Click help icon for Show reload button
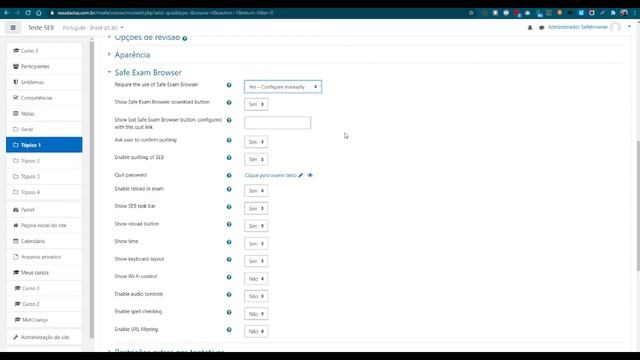The width and height of the screenshot is (640, 360). point(229,224)
